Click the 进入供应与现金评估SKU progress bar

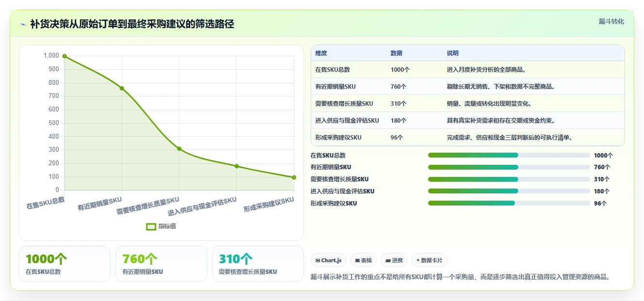(509, 191)
